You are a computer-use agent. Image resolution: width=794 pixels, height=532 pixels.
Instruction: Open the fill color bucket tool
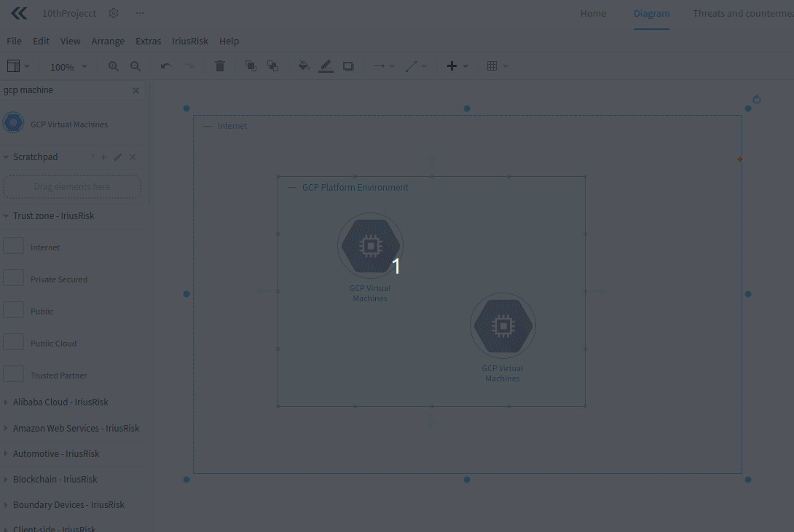pos(304,65)
